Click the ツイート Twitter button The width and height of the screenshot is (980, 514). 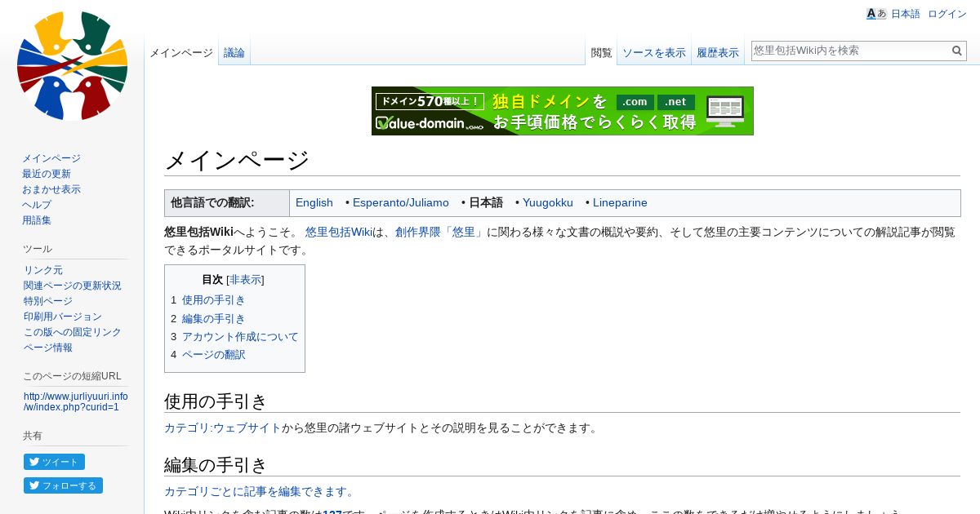tap(54, 462)
